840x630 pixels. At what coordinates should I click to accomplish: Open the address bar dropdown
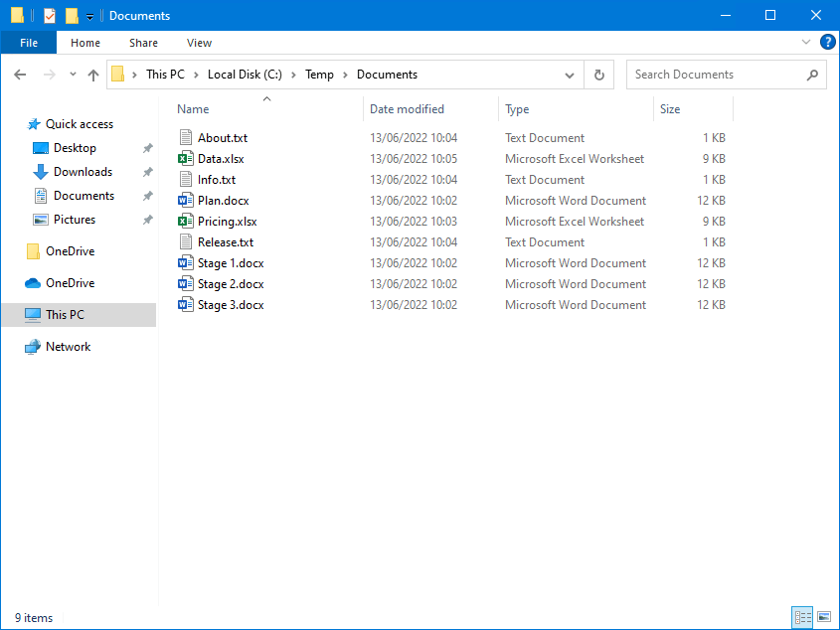pyautogui.click(x=569, y=74)
